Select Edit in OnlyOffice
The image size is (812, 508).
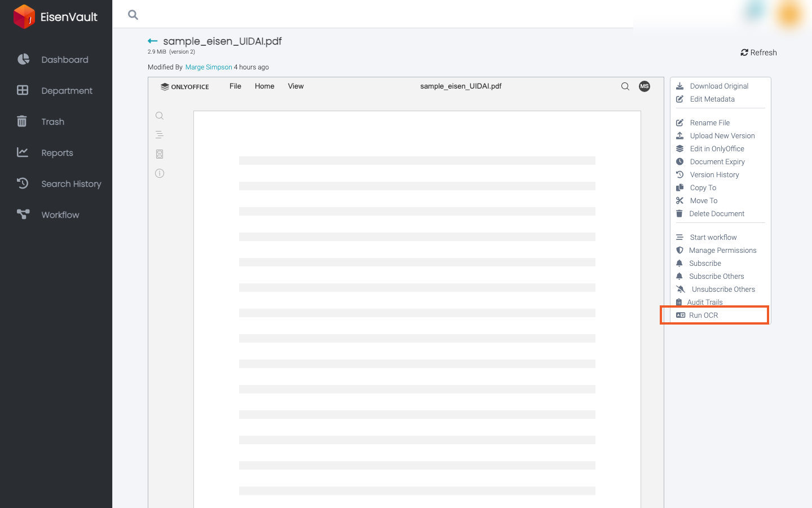pyautogui.click(x=717, y=149)
